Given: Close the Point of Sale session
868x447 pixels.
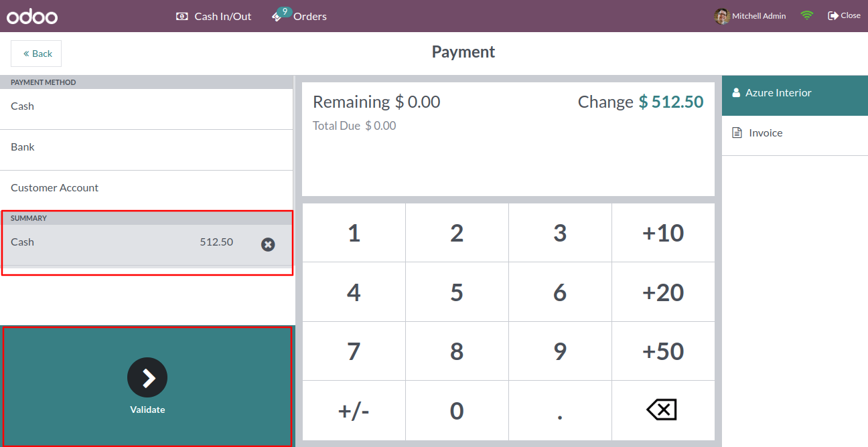Looking at the screenshot, I should (x=844, y=15).
